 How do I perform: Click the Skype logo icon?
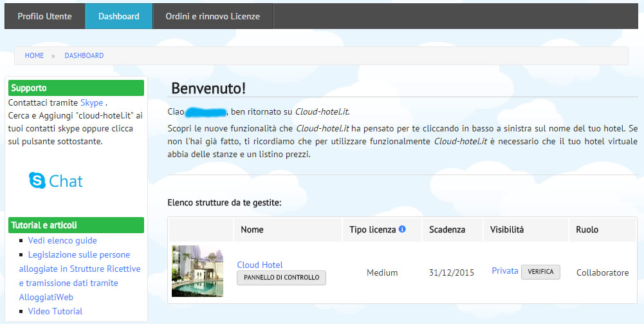point(37,180)
